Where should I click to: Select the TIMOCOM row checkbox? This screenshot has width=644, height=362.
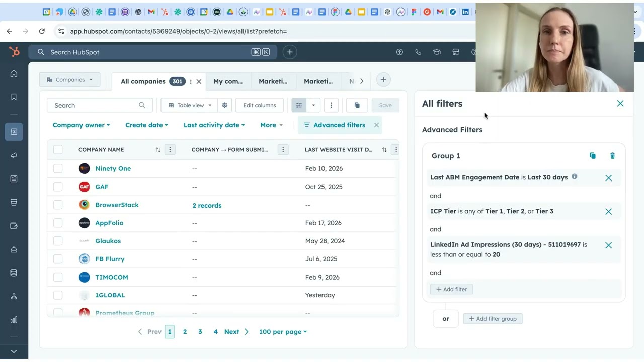[58, 277]
